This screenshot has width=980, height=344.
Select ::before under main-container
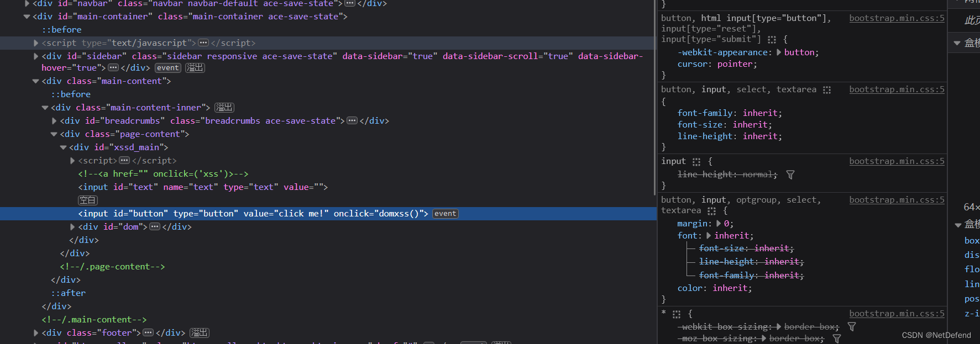click(327, 30)
